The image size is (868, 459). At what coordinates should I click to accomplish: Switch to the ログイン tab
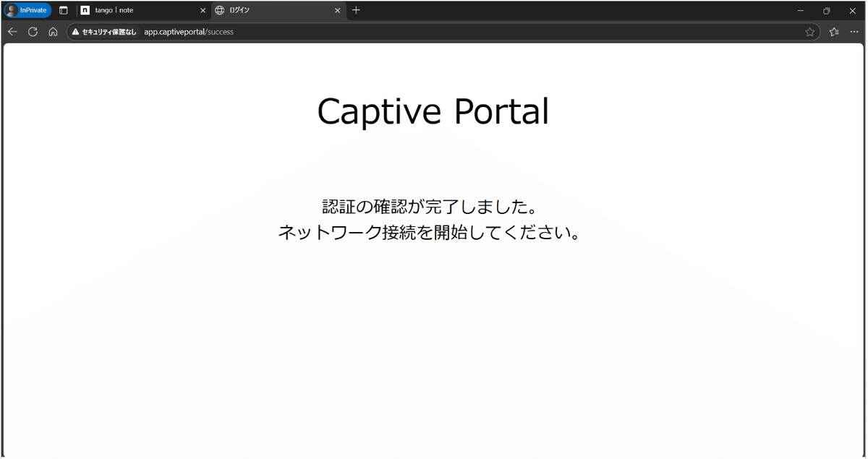pos(268,10)
